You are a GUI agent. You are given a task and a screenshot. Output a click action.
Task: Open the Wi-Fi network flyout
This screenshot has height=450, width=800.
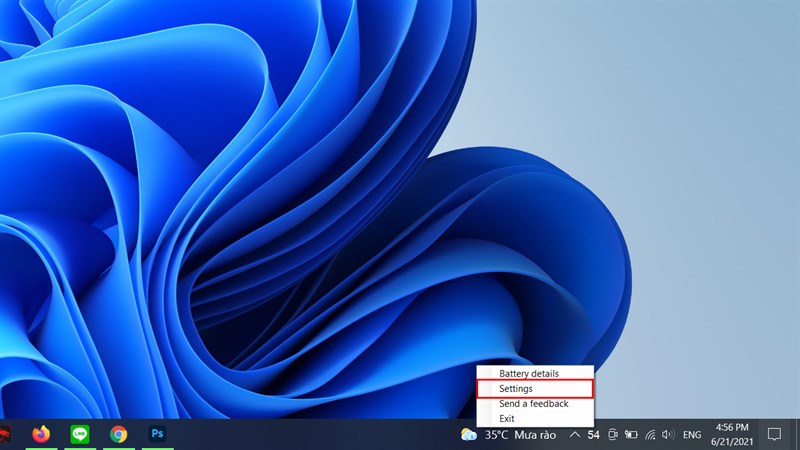coord(650,435)
